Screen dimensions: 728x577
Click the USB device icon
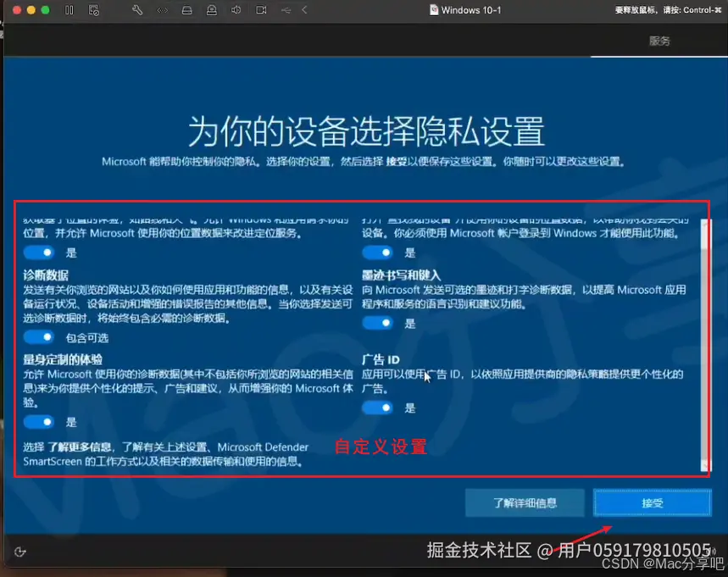click(286, 10)
